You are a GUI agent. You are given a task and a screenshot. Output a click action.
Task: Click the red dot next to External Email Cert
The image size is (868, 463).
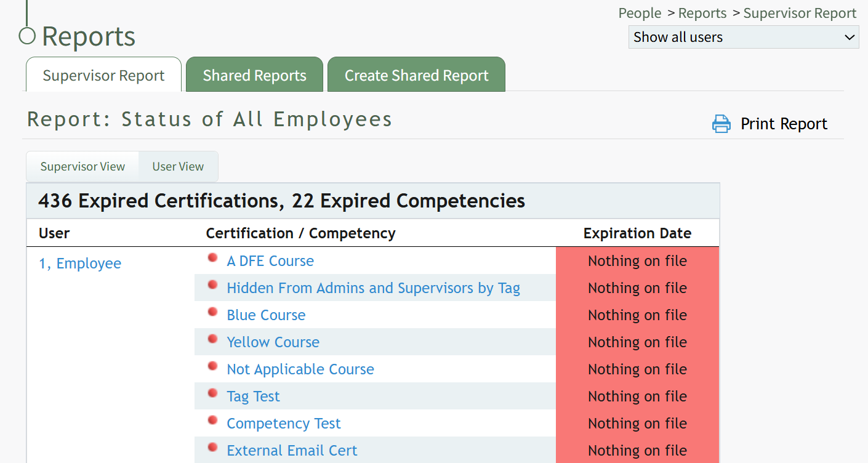[x=213, y=448]
